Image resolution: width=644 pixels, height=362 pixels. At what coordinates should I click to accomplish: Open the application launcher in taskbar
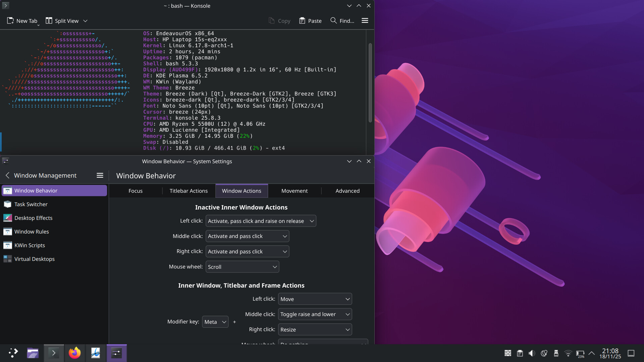(13, 353)
